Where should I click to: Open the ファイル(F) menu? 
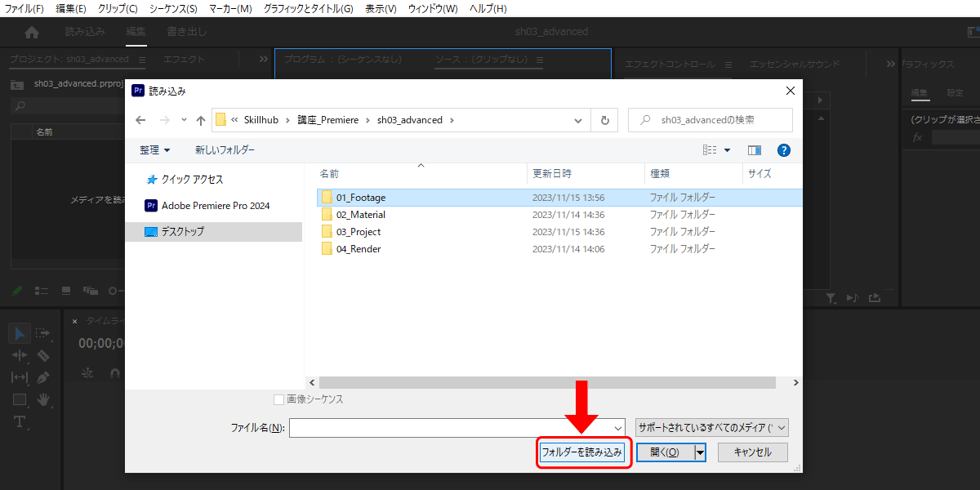[24, 8]
